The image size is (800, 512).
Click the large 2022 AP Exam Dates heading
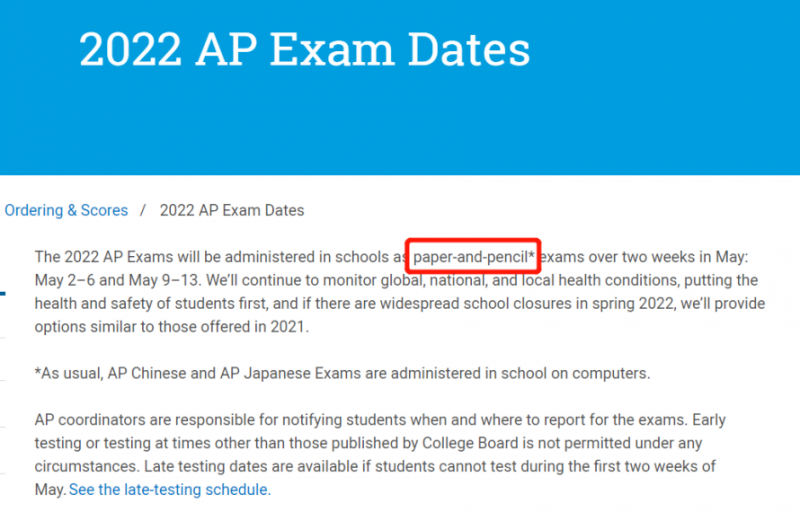click(x=305, y=49)
